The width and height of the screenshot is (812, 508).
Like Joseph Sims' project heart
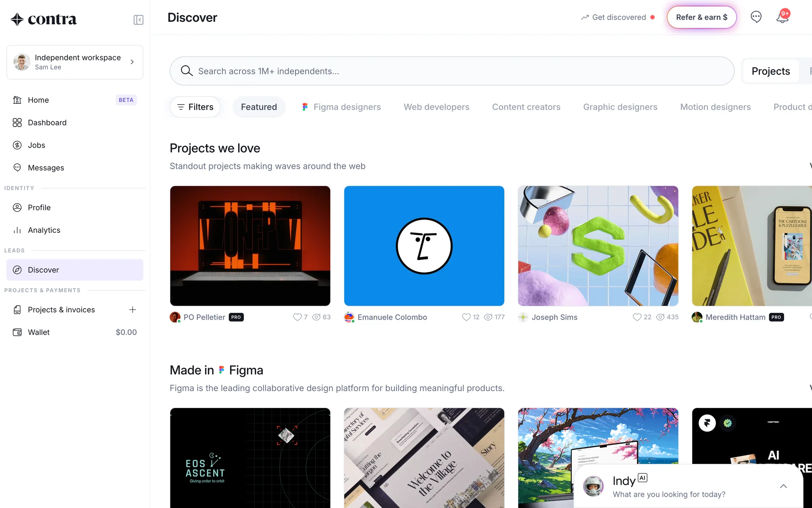(x=637, y=317)
